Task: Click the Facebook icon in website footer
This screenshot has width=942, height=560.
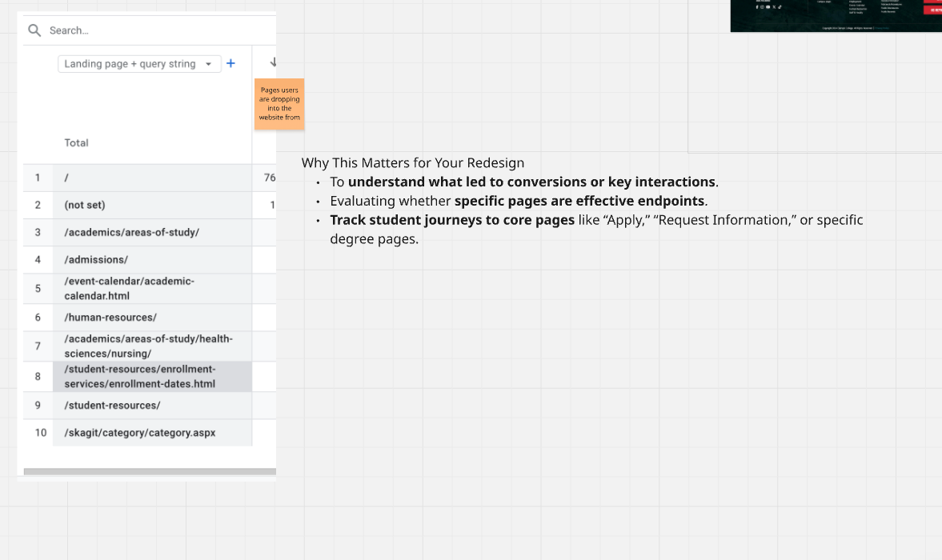Action: pos(757,7)
